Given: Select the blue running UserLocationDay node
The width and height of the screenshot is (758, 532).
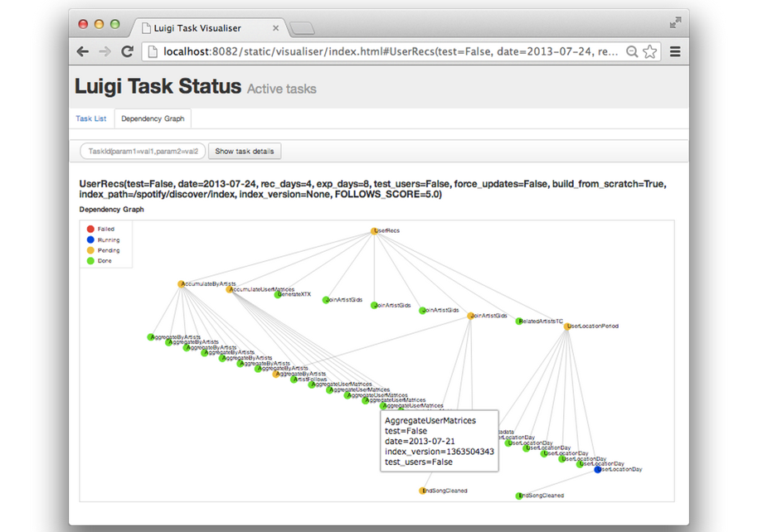Looking at the screenshot, I should (x=599, y=469).
